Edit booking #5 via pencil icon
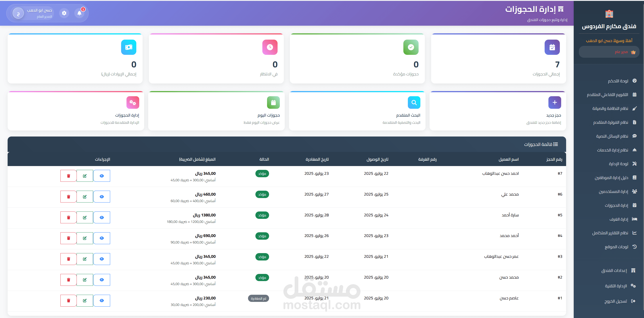The width and height of the screenshot is (644, 318). pyautogui.click(x=85, y=217)
